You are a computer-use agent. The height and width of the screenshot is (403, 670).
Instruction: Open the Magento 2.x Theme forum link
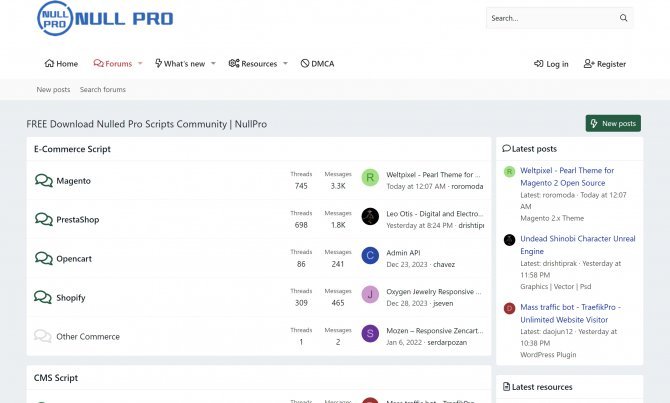coord(552,218)
